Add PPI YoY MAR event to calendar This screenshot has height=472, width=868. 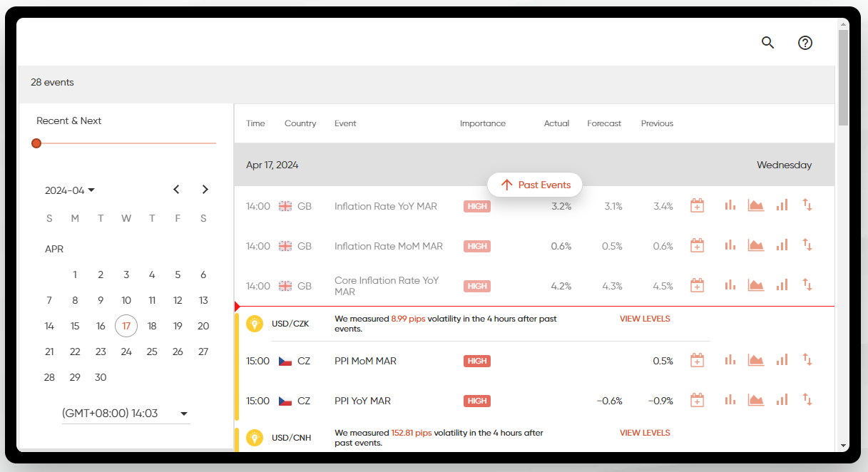coord(697,401)
